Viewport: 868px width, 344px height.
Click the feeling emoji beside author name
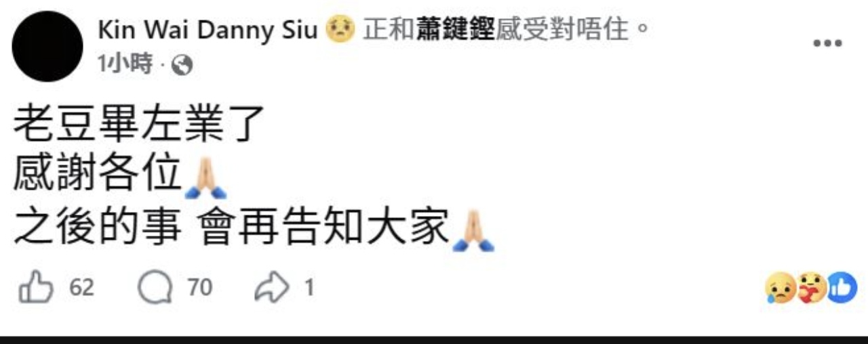[340, 29]
